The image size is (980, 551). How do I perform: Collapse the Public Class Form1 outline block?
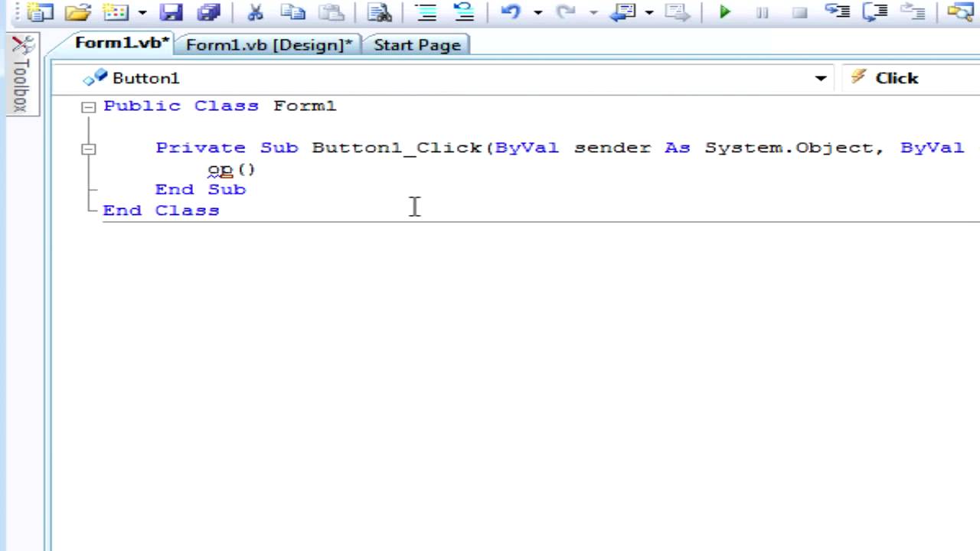[x=89, y=107]
